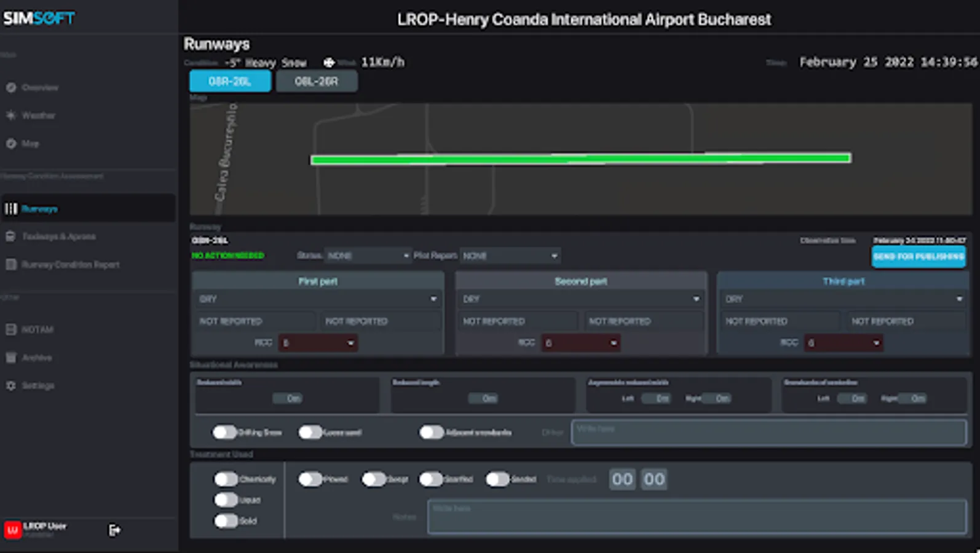This screenshot has width=980, height=553.
Task: Click the Other situational awareness text field
Action: [x=769, y=433]
